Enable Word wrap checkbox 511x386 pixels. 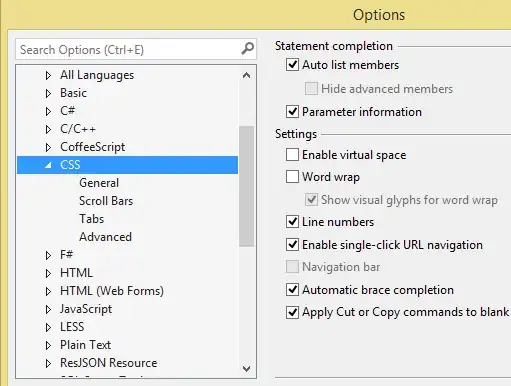point(292,177)
